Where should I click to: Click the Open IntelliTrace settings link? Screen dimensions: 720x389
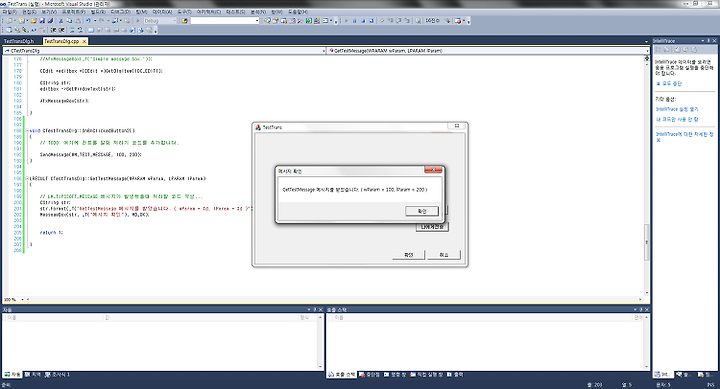(x=677, y=109)
